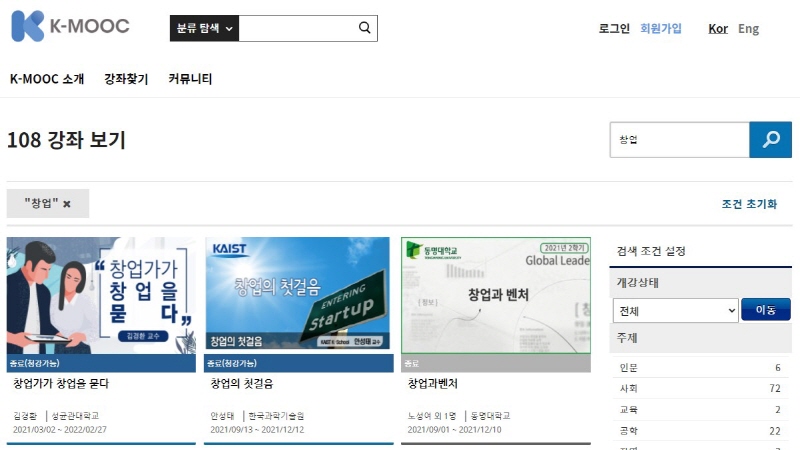Click the 성균관대학교 institution text
This screenshot has width=800, height=450.
tap(75, 416)
